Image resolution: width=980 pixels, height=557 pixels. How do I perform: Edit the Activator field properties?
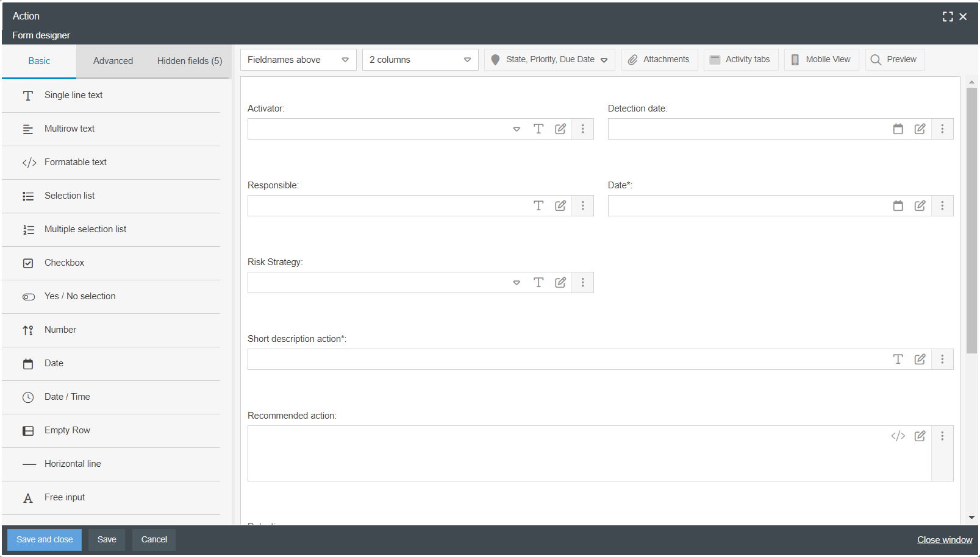560,129
